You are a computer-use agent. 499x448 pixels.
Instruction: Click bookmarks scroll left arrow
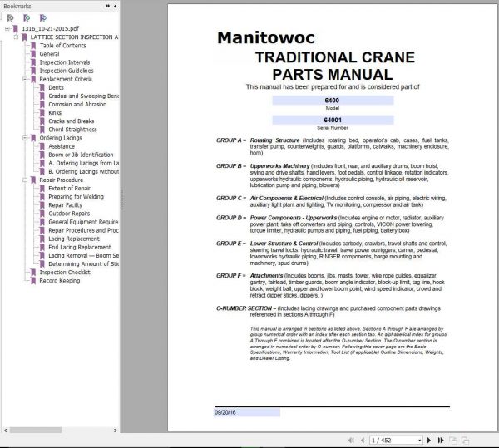6,431
